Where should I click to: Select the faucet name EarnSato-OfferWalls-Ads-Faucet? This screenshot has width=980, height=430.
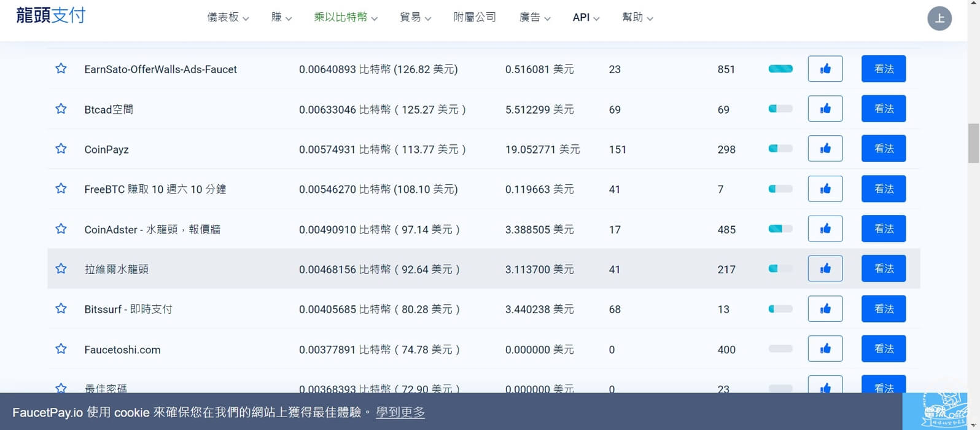click(160, 69)
